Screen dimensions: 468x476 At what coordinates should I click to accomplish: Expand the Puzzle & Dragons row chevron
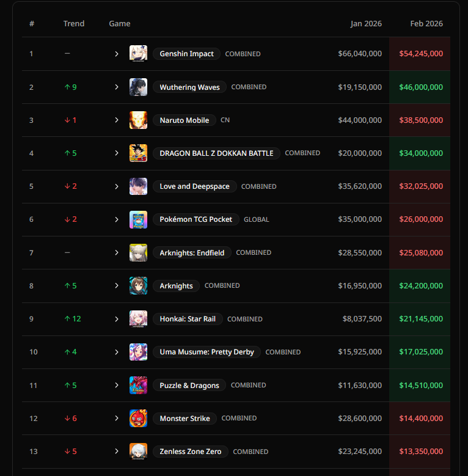coord(117,385)
